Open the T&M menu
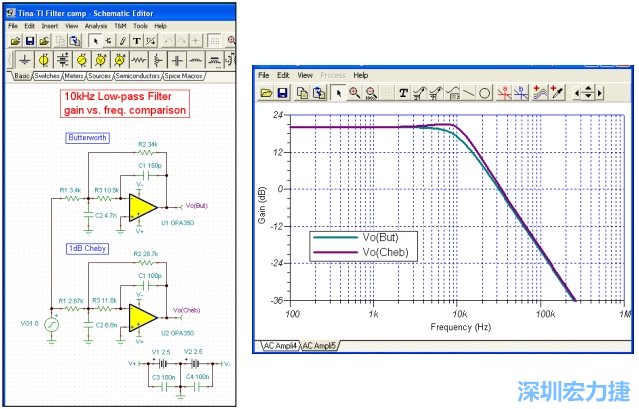 (119, 26)
